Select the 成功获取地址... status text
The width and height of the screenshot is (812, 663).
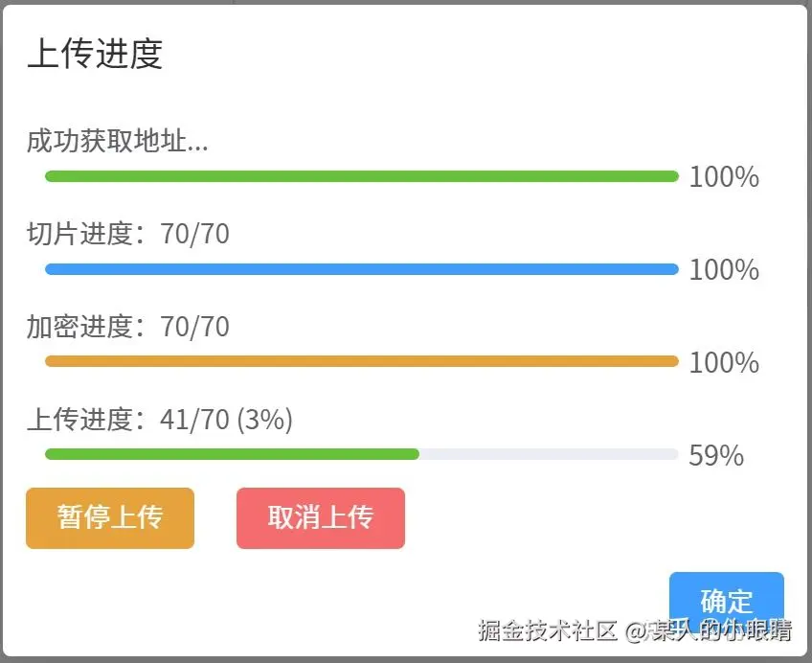(117, 143)
